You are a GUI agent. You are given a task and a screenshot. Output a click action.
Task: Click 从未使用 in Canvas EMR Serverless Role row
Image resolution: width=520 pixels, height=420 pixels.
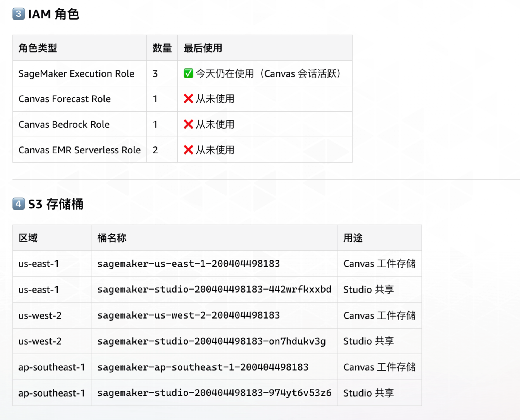point(215,150)
